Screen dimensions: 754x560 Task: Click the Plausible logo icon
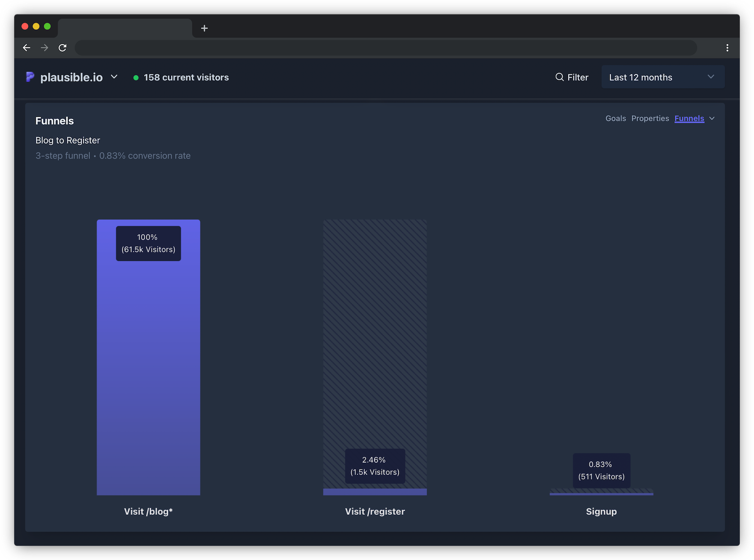pyautogui.click(x=30, y=77)
